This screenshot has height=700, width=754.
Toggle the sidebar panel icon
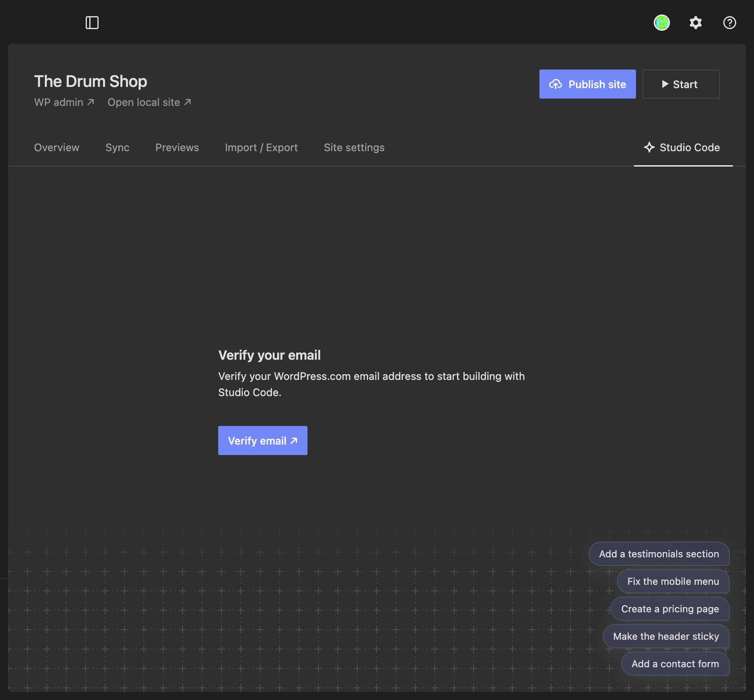pyautogui.click(x=92, y=23)
